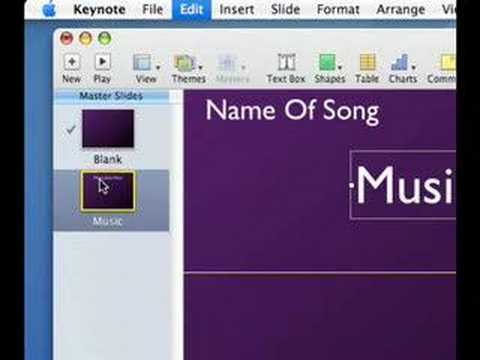Insert a Table using the toolbar icon
The width and height of the screenshot is (480, 360).
[367, 62]
